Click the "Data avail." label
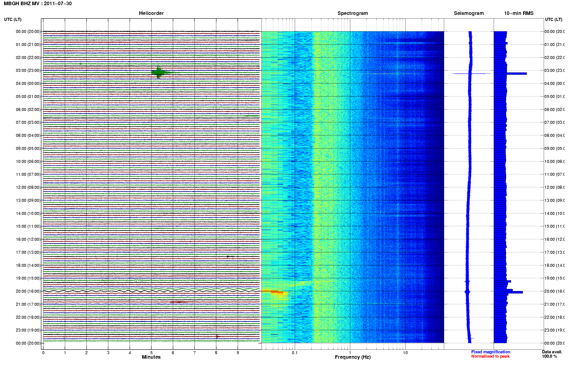 click(552, 352)
